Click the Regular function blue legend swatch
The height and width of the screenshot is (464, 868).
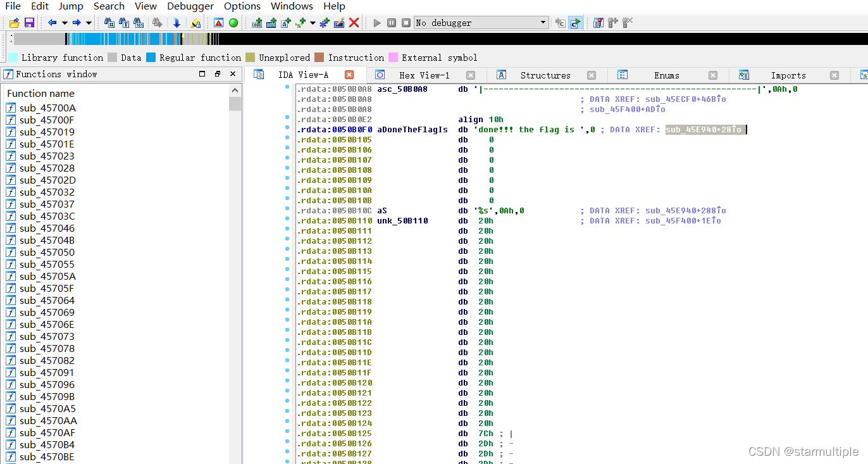click(x=151, y=57)
